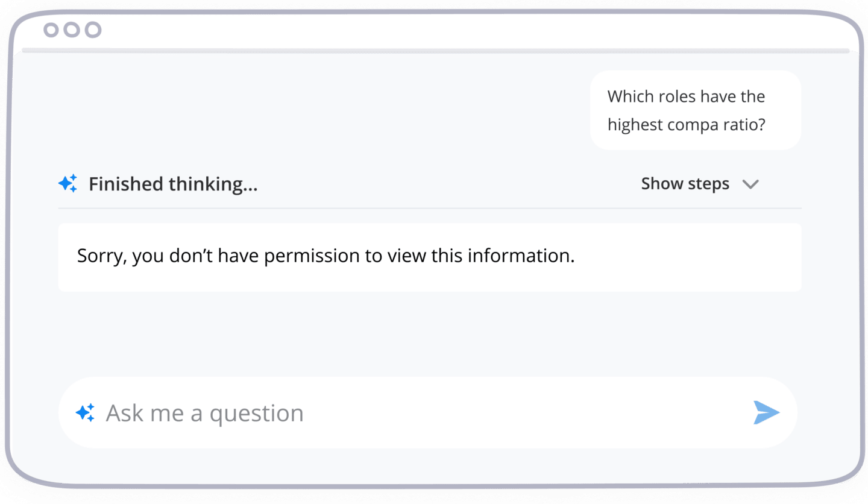Click the divider line under Finished thinking
The width and height of the screenshot is (868, 504).
click(430, 208)
